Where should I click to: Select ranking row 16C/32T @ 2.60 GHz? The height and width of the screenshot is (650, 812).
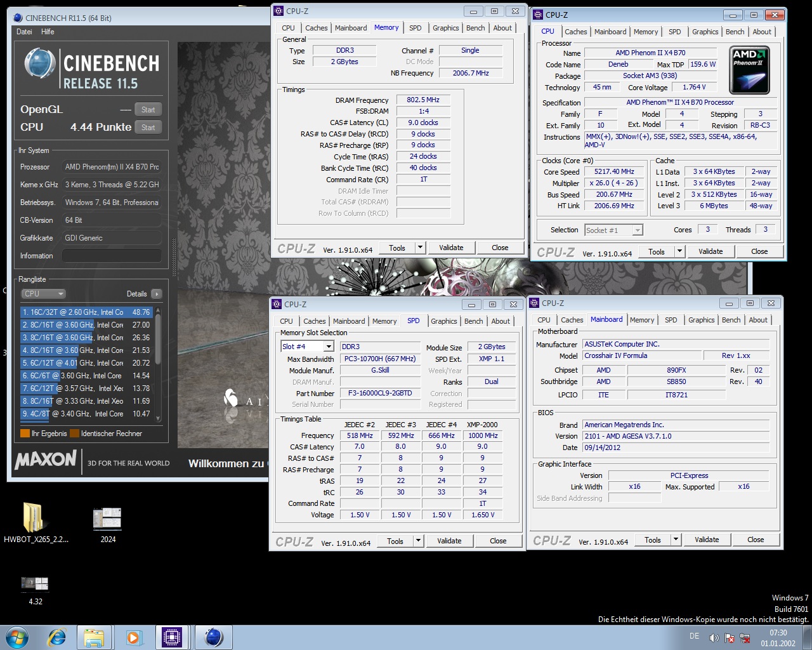point(86,312)
